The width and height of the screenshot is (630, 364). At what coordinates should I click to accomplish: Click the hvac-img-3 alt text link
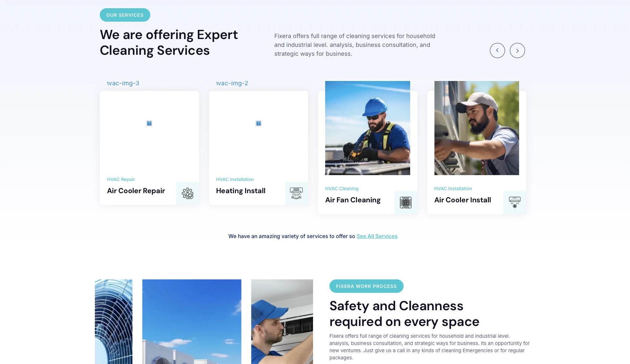pos(123,83)
